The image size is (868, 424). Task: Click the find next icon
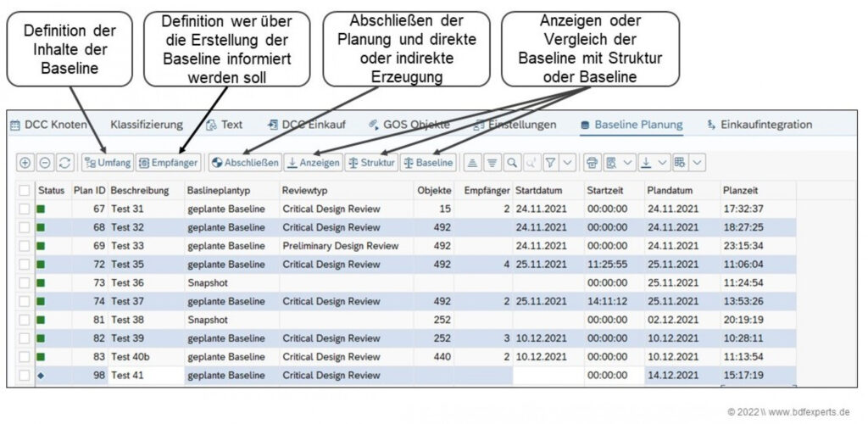pos(532,163)
